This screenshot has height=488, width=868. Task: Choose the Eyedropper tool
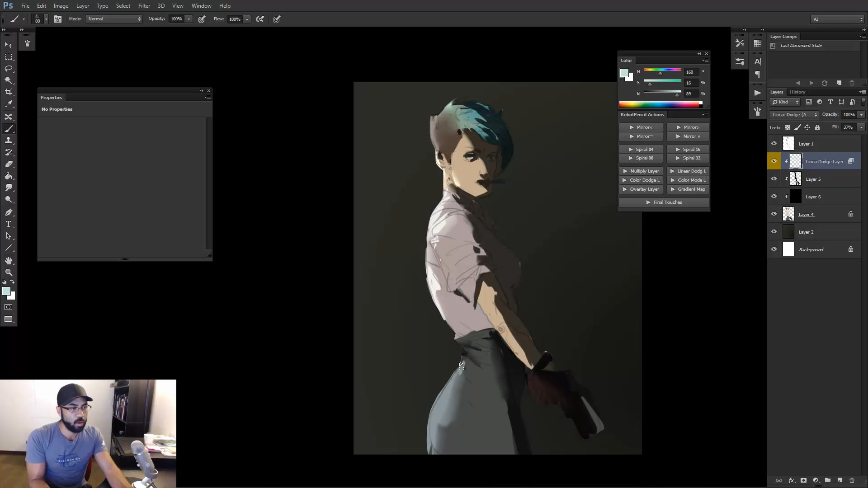click(9, 104)
